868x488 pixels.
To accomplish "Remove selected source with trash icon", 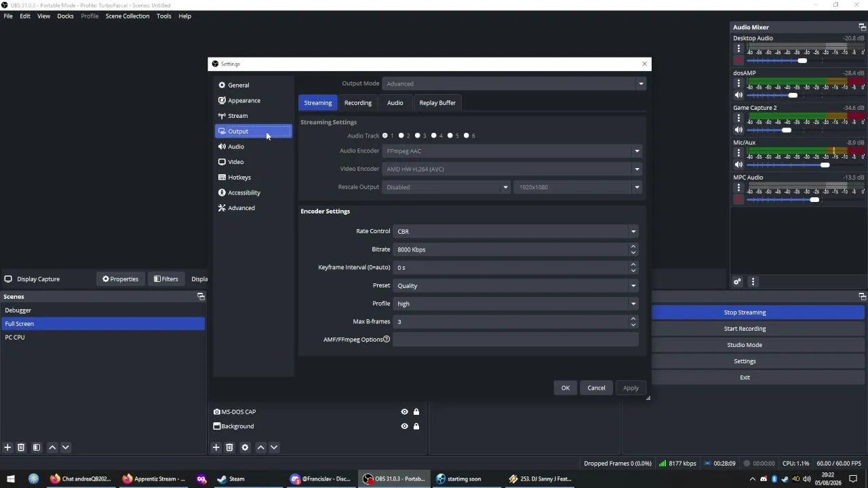I will pos(229,447).
